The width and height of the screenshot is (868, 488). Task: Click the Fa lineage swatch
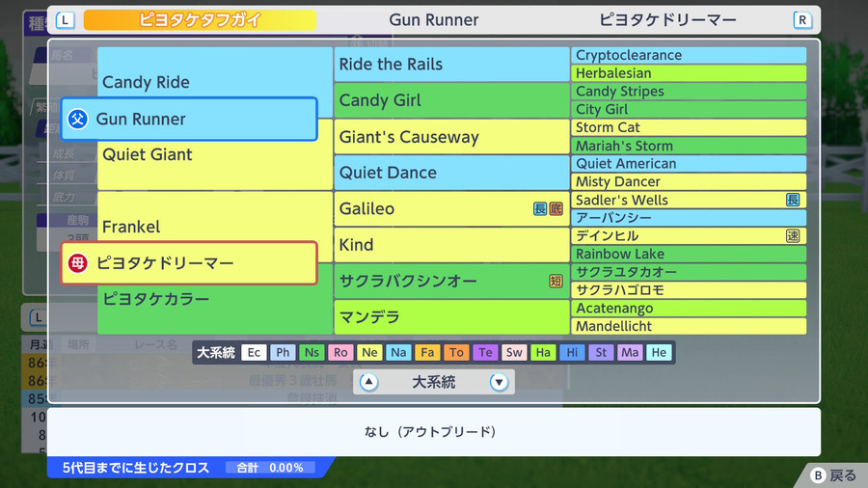(x=427, y=352)
